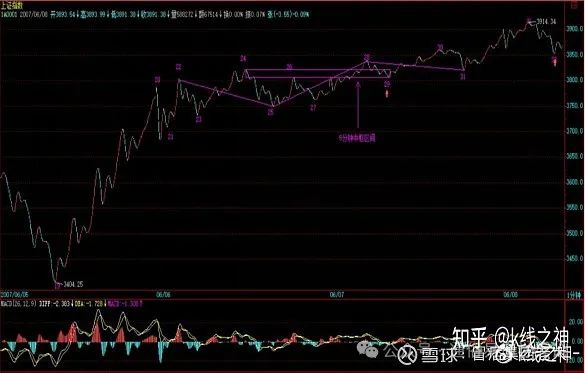Click the 06/06 date on time axis
Viewport: 585px width, 373px height.
click(x=163, y=295)
